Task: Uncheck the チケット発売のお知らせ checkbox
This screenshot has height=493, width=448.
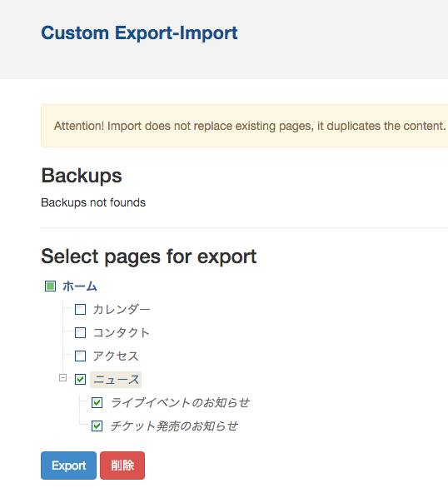Action: [x=97, y=426]
